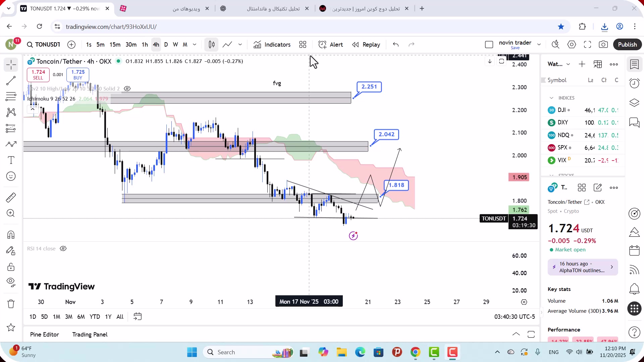Viewport: 644px width, 362px height.
Task: Select the DXY watchlist row
Action: click(583, 123)
